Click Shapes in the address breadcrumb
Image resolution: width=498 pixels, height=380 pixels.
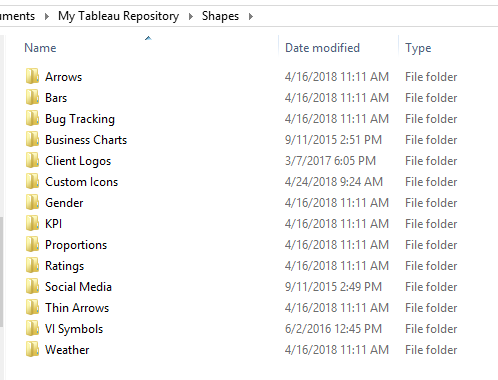220,16
